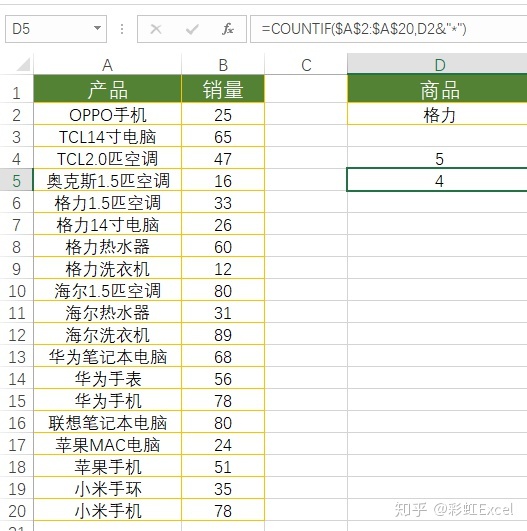Screen dimensions: 527x531
Task: Click cell "海尔热水器"
Action: click(107, 313)
